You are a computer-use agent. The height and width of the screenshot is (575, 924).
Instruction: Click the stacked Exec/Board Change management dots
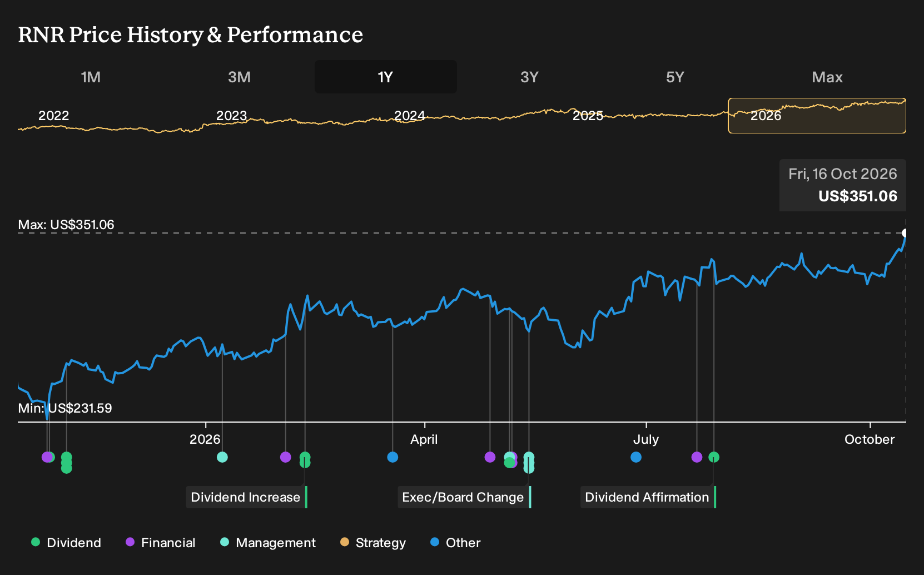click(529, 463)
